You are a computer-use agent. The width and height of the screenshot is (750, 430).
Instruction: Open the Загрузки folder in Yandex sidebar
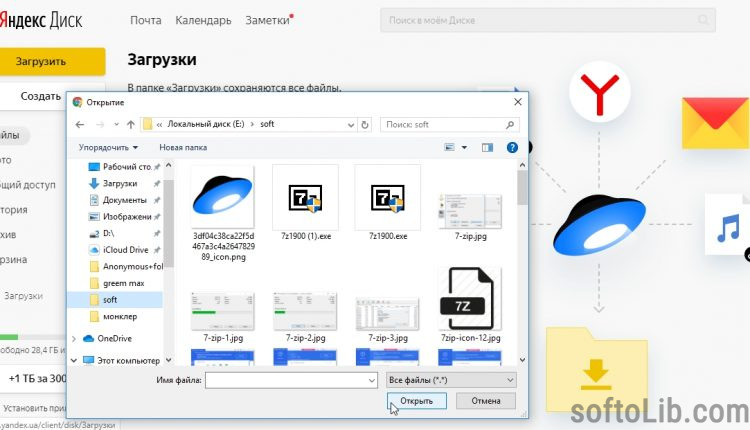(23, 296)
